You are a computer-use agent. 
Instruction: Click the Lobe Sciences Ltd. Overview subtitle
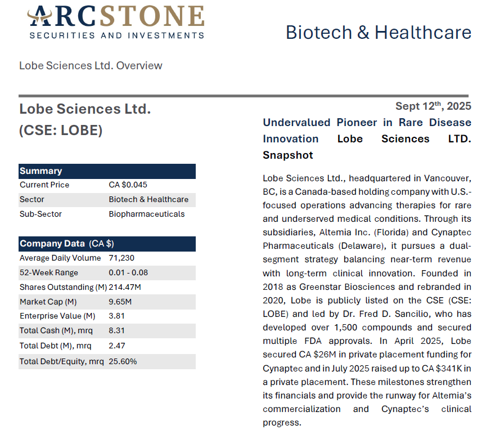[x=91, y=66]
